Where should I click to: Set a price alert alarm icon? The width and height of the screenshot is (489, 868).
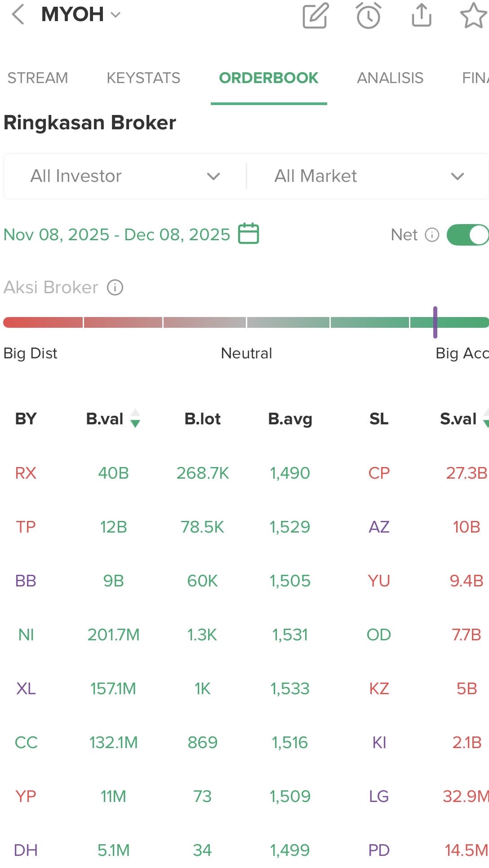pyautogui.click(x=369, y=16)
